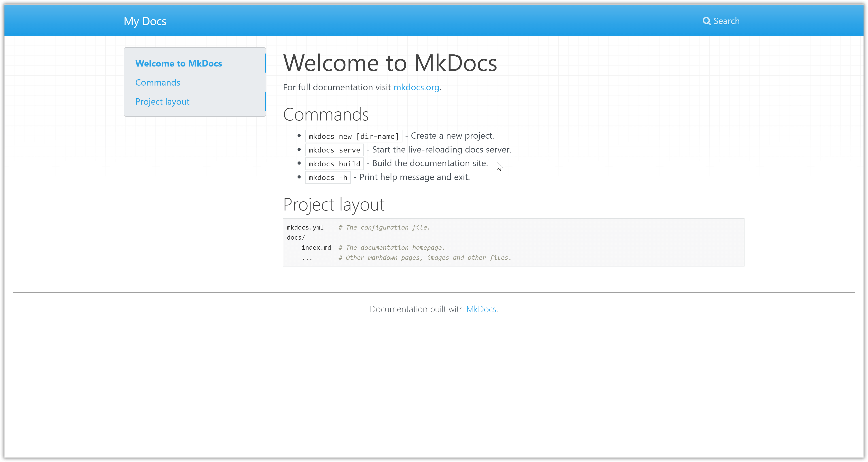The width and height of the screenshot is (868, 462).
Task: Click 'Start the live-reloading docs server.' text
Action: point(442,150)
